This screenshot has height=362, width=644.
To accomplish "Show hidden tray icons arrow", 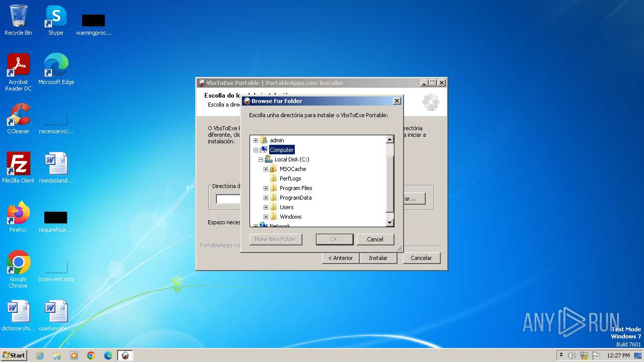I will tap(561, 355).
